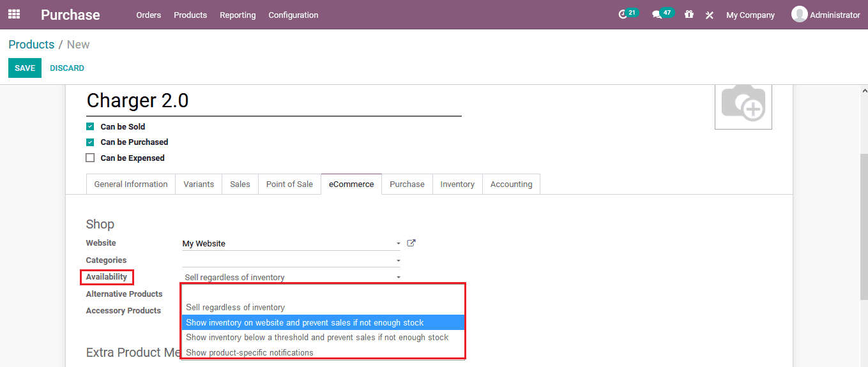Open activities clock icon with 21 badge
This screenshot has width=868, height=367.
[628, 14]
